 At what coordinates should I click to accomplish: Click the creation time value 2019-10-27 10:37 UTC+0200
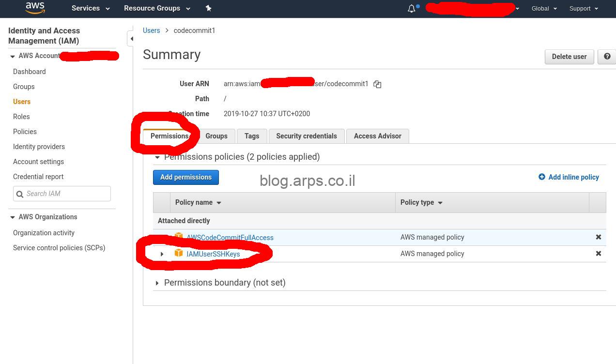pos(267,114)
